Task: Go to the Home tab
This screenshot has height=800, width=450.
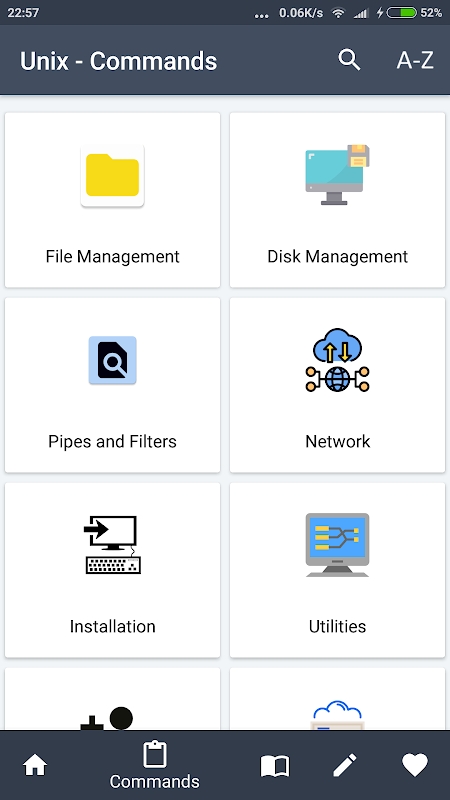Action: 35,765
